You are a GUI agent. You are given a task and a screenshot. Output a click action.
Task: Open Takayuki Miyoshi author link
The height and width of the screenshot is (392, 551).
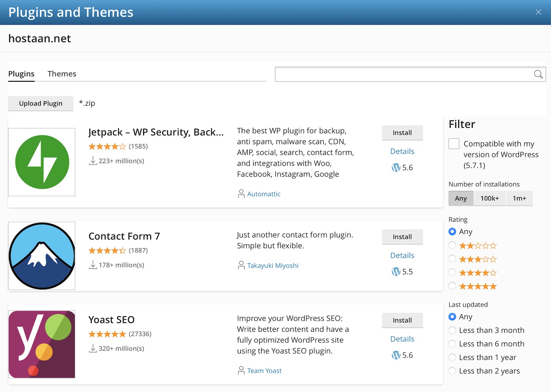coord(273,265)
